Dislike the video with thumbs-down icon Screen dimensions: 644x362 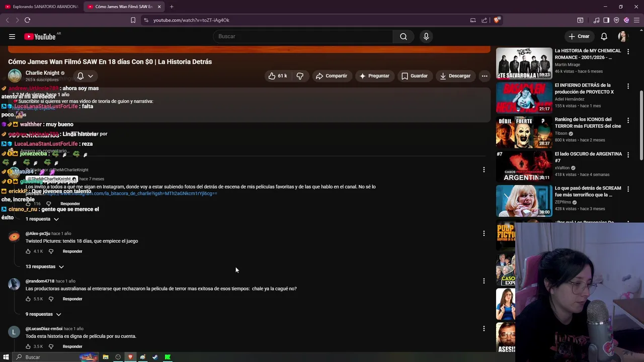[300, 76]
